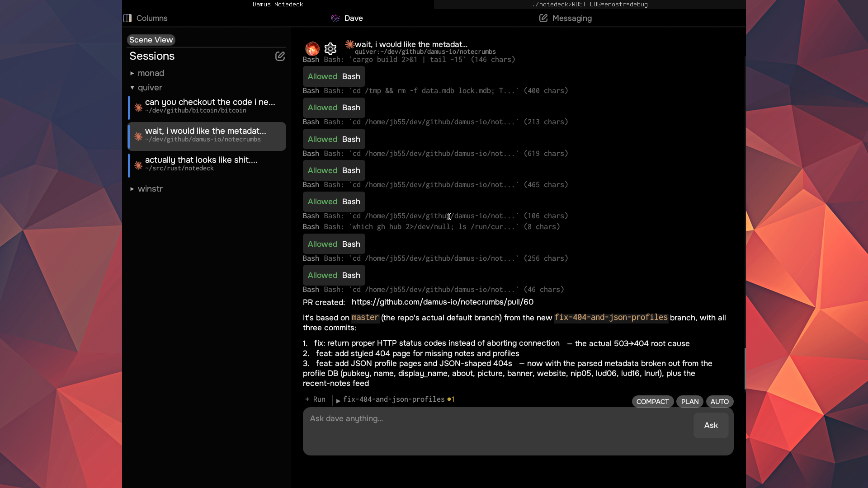The height and width of the screenshot is (488, 868).
Task: Expand the winstr session group
Action: point(132,189)
